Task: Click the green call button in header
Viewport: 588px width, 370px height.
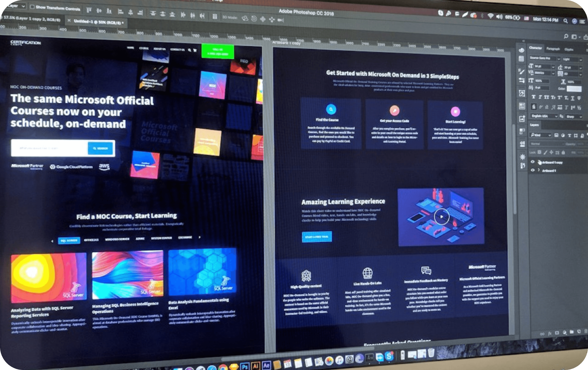Action: [x=218, y=52]
